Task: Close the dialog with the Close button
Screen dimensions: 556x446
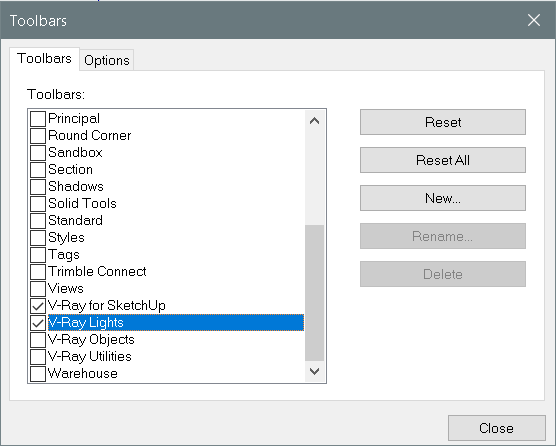Action: [x=497, y=428]
